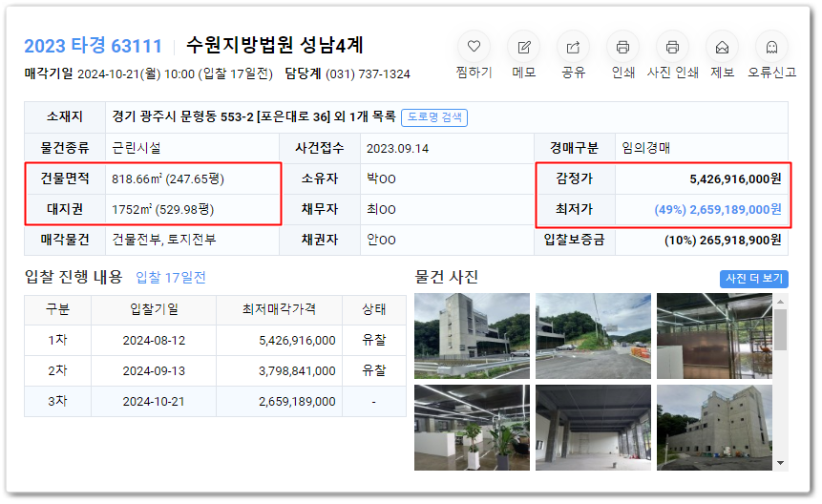Click the 사진 더 보기 button
822x504 pixels.
754,279
